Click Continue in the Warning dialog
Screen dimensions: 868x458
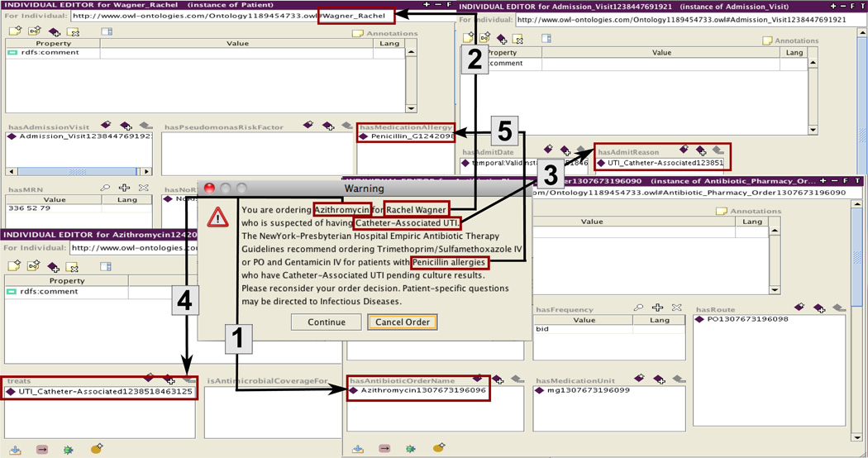click(x=327, y=322)
